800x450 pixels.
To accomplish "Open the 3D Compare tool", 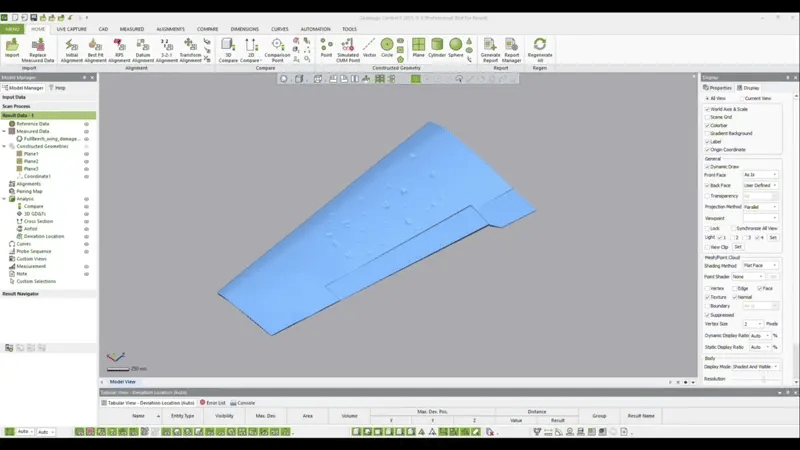I will pyautogui.click(x=228, y=46).
